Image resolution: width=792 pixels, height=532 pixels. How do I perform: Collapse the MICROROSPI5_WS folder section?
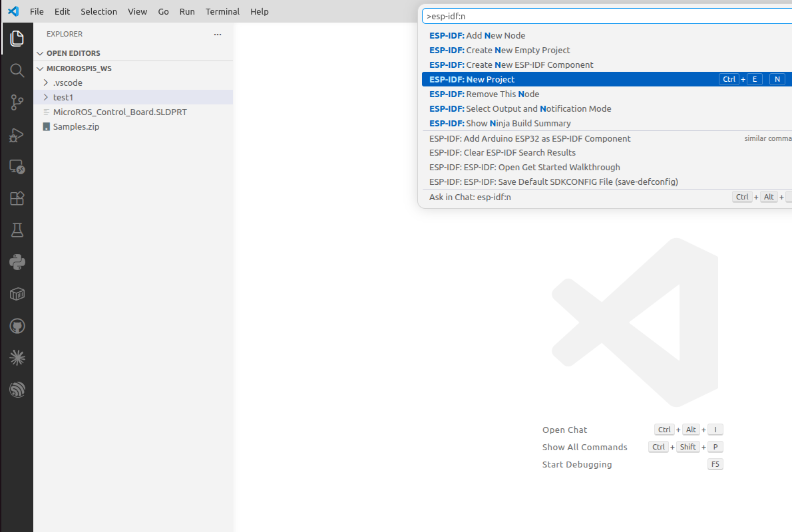click(41, 68)
